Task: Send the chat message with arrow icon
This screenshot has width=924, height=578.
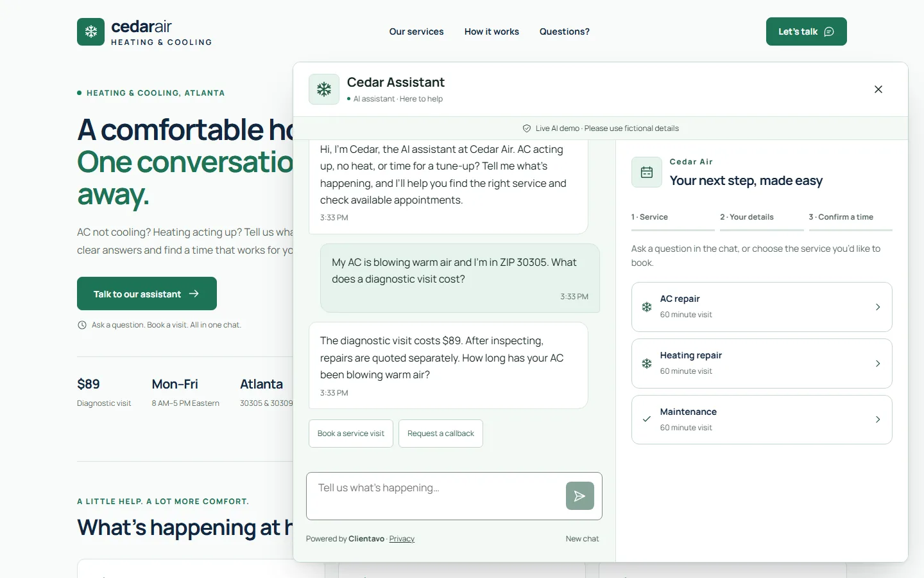Action: coord(580,496)
